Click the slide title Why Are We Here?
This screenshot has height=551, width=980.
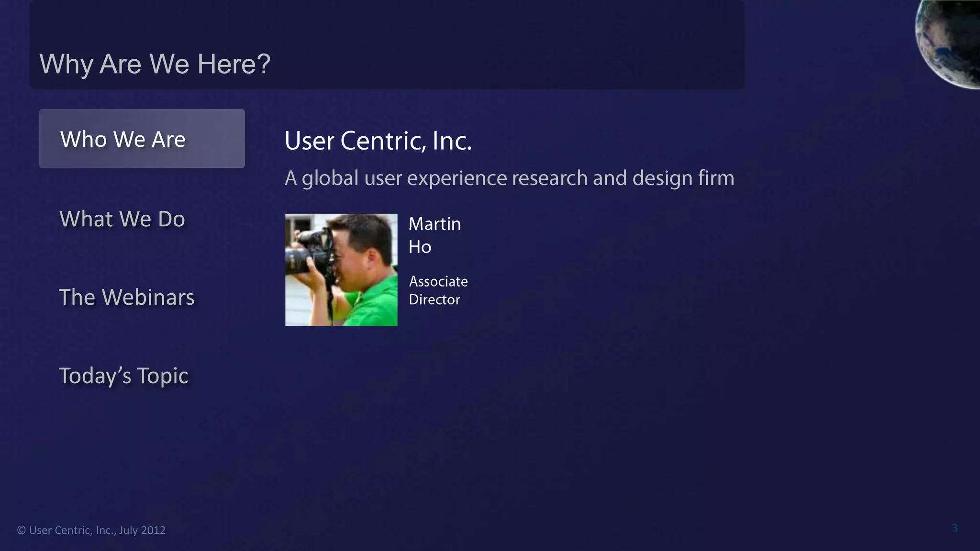tap(155, 64)
